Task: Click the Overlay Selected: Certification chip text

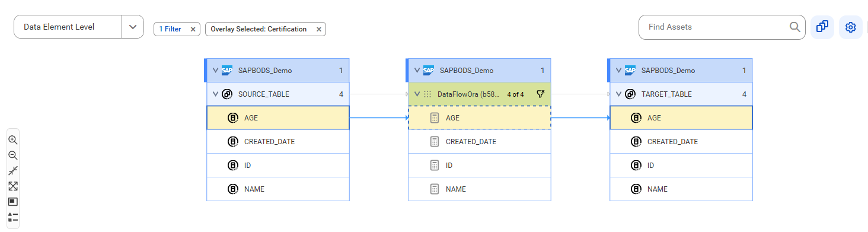Action: pos(259,29)
